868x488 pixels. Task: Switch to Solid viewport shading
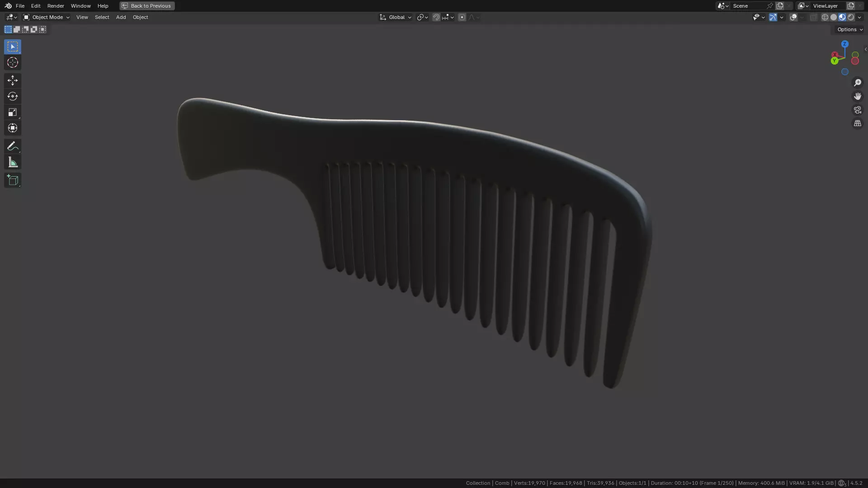point(834,17)
